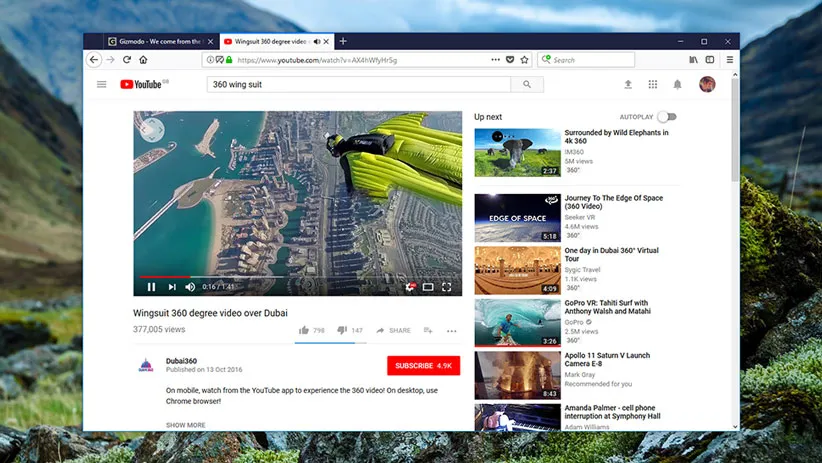Mute the video player volume

(x=190, y=287)
